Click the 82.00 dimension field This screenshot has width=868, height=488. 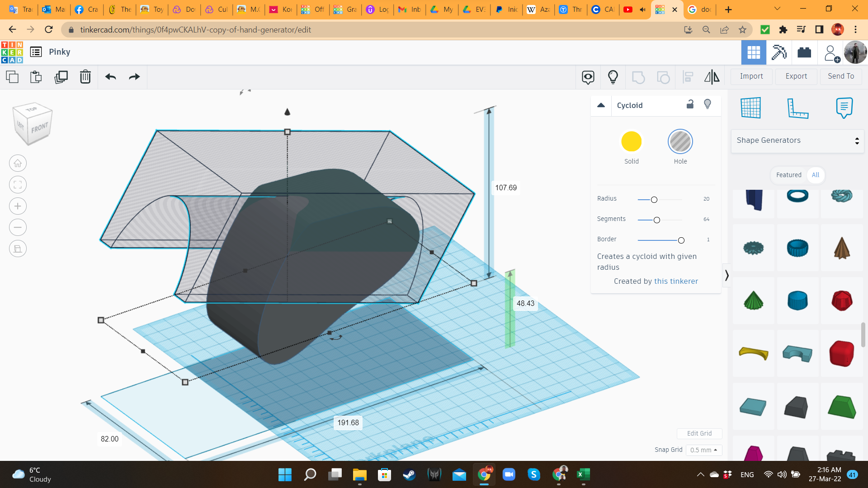point(109,439)
